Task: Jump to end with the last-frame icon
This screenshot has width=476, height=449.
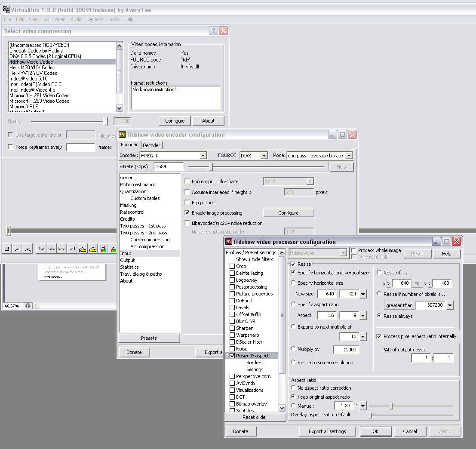Action: [72, 249]
